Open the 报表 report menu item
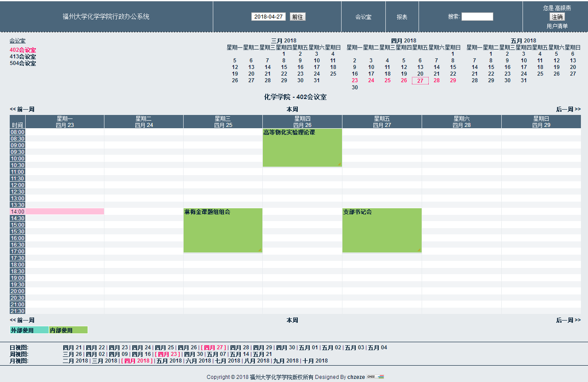This screenshot has height=382, width=588. tap(402, 17)
